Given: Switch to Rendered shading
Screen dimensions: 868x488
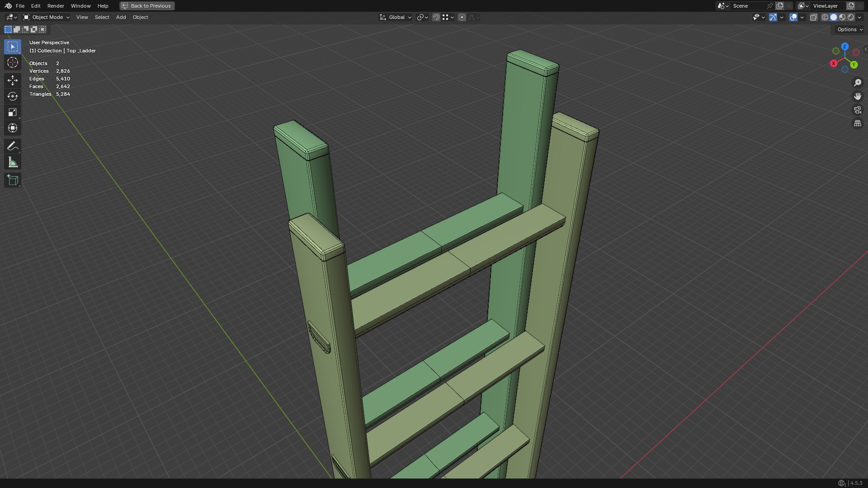Looking at the screenshot, I should (851, 17).
